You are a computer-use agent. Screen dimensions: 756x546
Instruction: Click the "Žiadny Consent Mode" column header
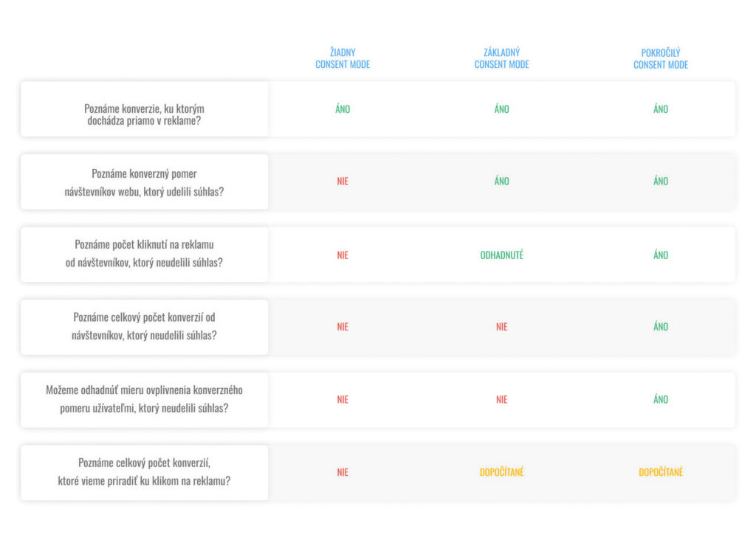(x=343, y=59)
